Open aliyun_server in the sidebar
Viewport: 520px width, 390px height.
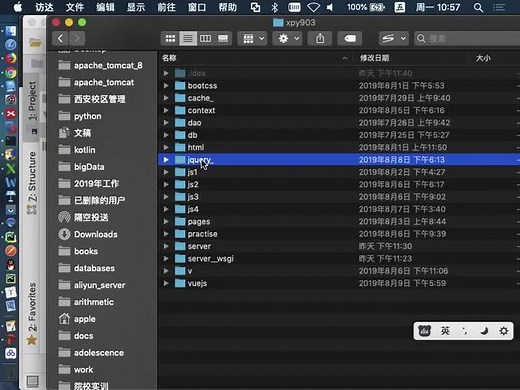[x=92, y=285]
